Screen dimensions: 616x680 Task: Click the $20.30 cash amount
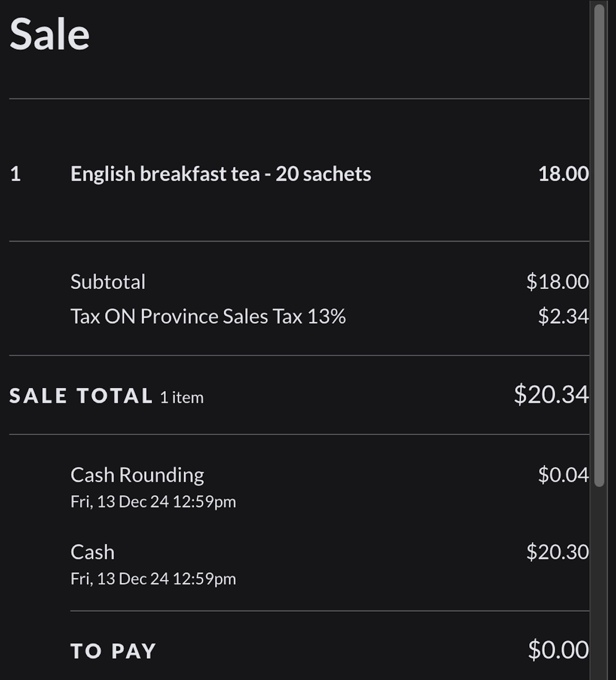click(x=557, y=552)
